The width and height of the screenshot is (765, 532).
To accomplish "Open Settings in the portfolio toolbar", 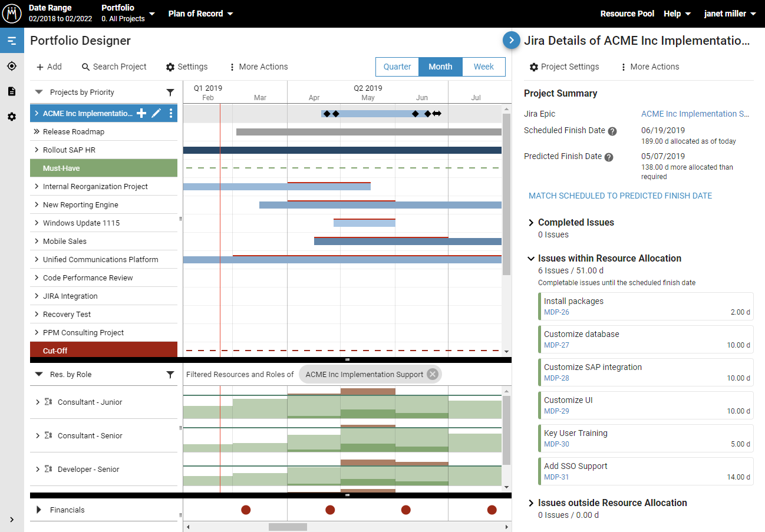I will [187, 67].
